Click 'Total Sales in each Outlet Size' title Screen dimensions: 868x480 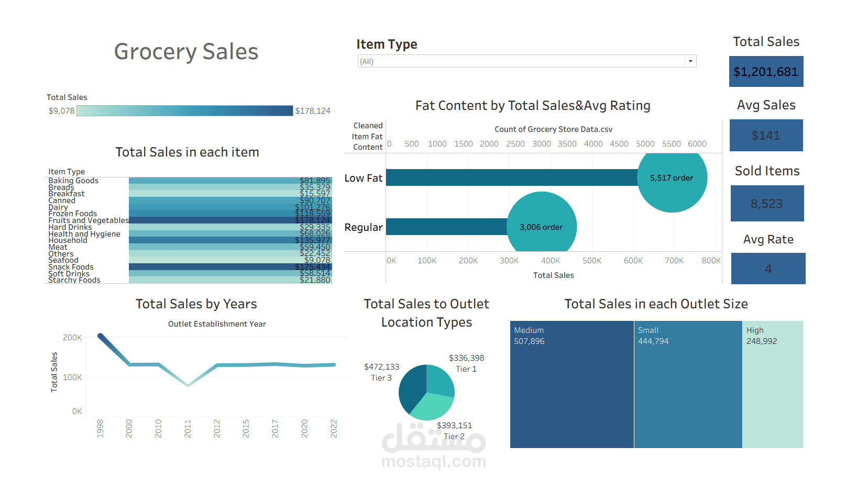(656, 304)
